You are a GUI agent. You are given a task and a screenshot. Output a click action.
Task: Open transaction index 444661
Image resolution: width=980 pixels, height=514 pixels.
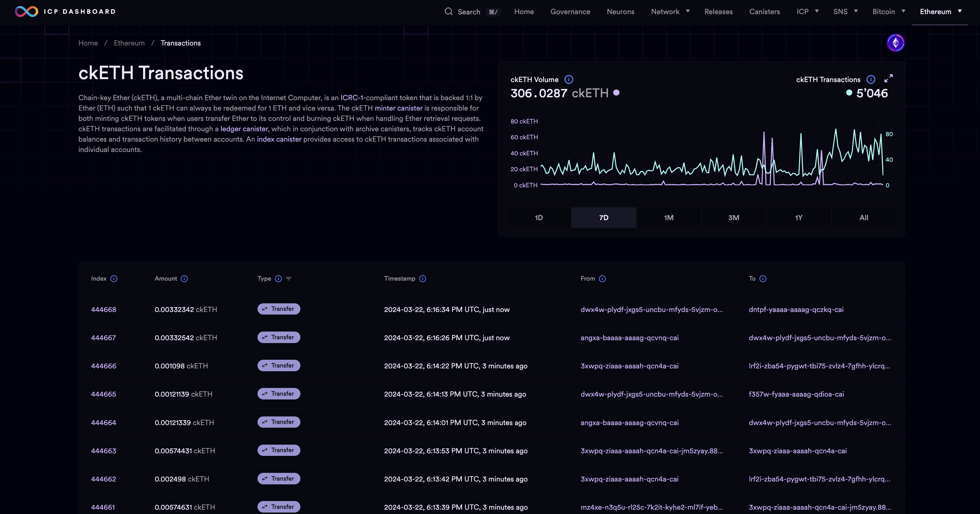tap(103, 507)
